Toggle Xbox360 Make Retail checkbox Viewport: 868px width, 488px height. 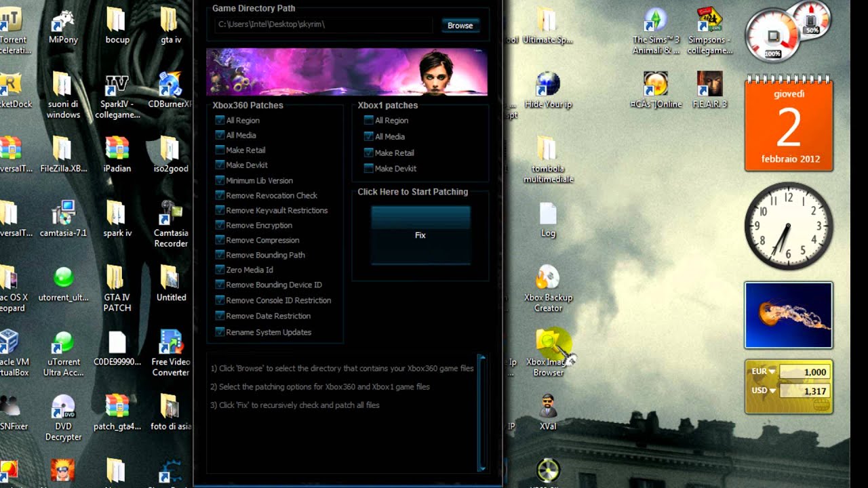pyautogui.click(x=220, y=150)
